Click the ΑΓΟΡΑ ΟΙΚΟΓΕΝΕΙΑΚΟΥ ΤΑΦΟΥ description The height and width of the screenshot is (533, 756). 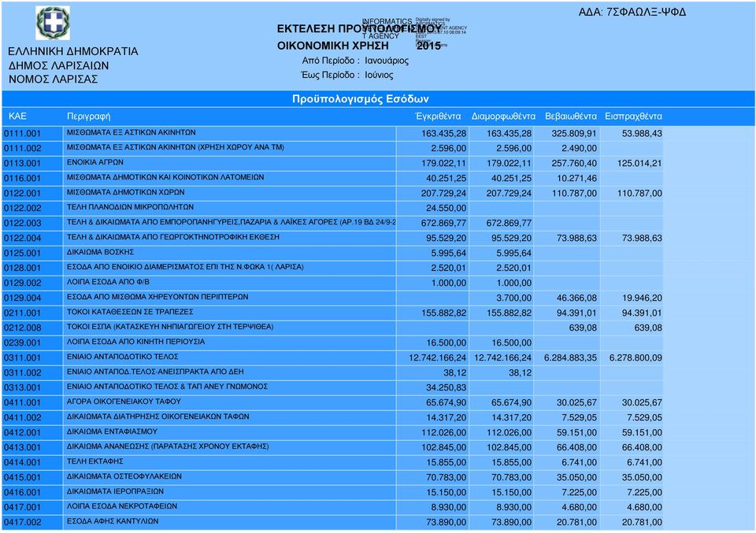tap(124, 402)
